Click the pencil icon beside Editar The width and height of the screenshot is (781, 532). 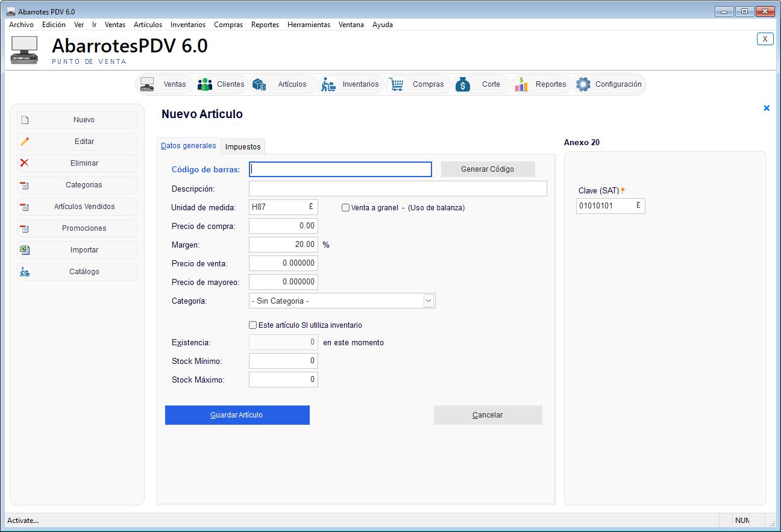(x=25, y=142)
